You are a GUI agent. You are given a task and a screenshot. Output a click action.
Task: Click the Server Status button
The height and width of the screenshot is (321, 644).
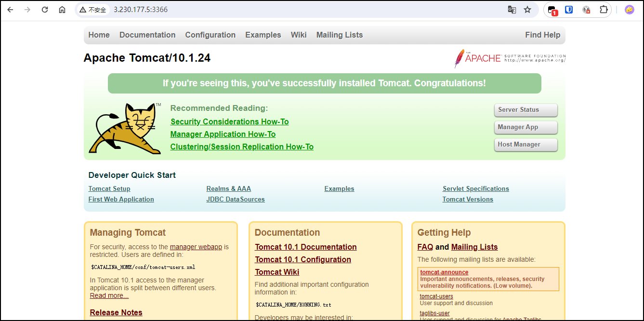coord(526,110)
